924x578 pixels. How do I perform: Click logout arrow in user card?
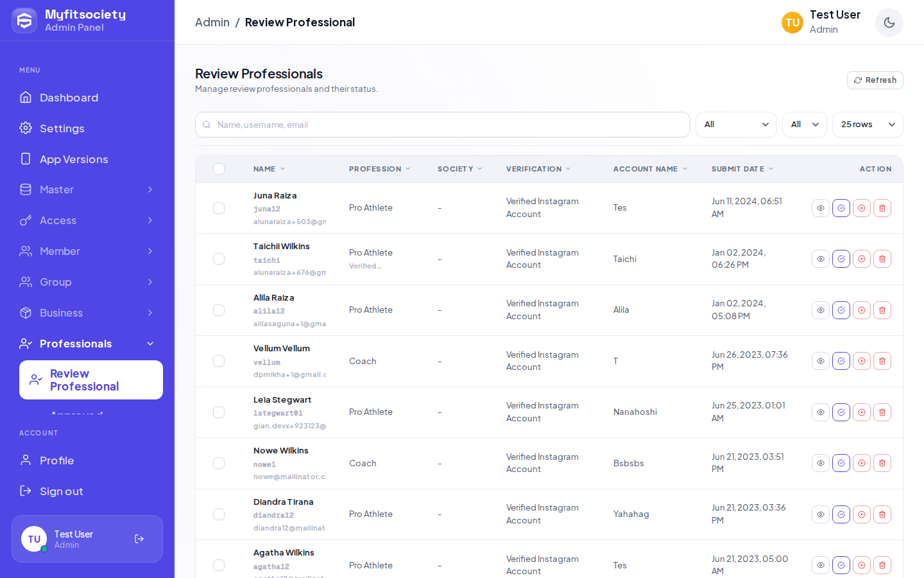pos(139,539)
